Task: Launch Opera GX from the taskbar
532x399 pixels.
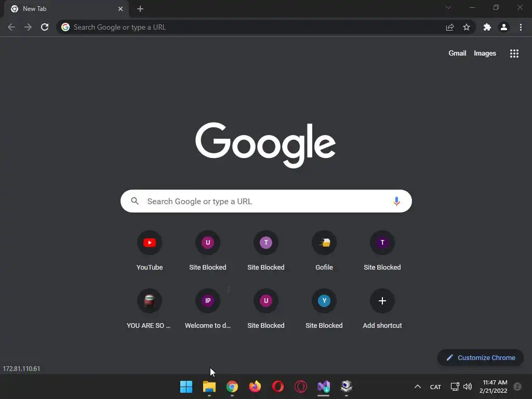Action: (x=301, y=387)
